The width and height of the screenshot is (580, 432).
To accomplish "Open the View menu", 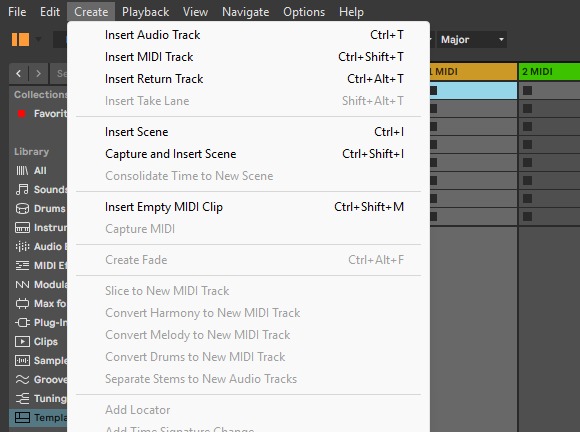I will pyautogui.click(x=195, y=12).
